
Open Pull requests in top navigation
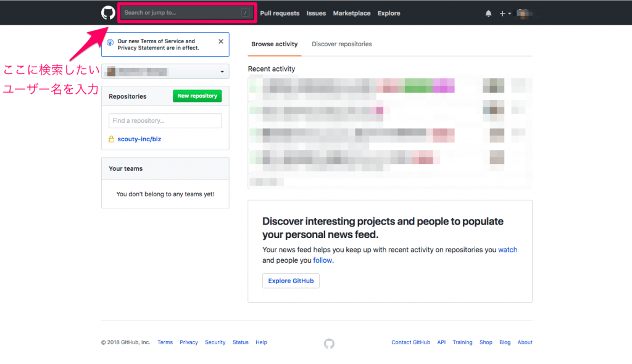[280, 13]
